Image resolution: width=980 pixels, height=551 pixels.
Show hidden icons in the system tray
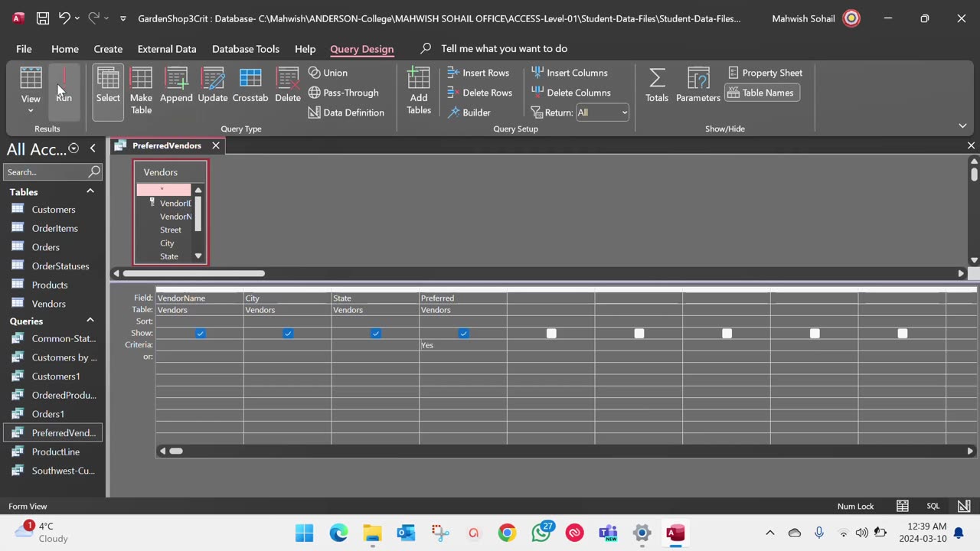coord(770,533)
